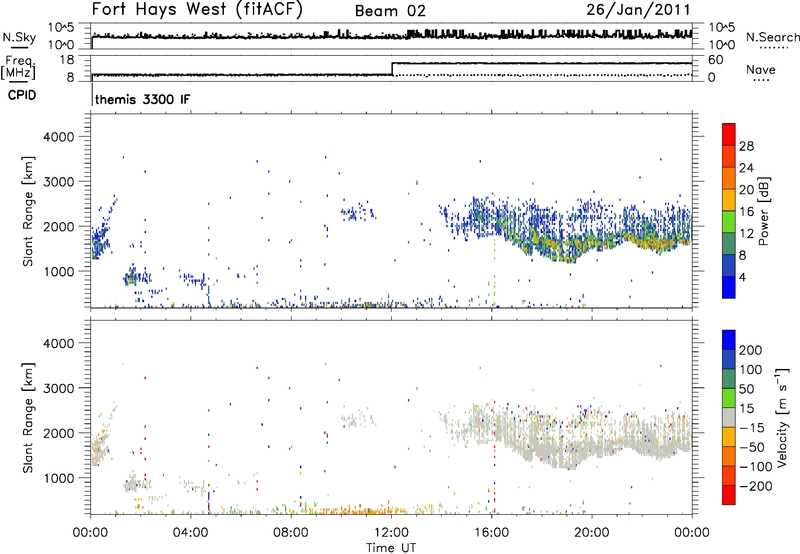
Task: Select the blue top segment of Velocity colorbar
Action: point(729,340)
